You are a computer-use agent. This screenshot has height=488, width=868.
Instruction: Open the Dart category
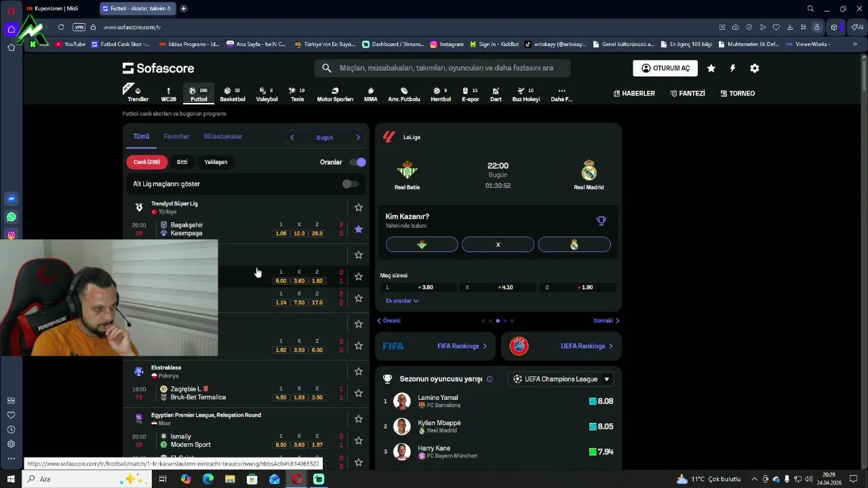tap(496, 94)
